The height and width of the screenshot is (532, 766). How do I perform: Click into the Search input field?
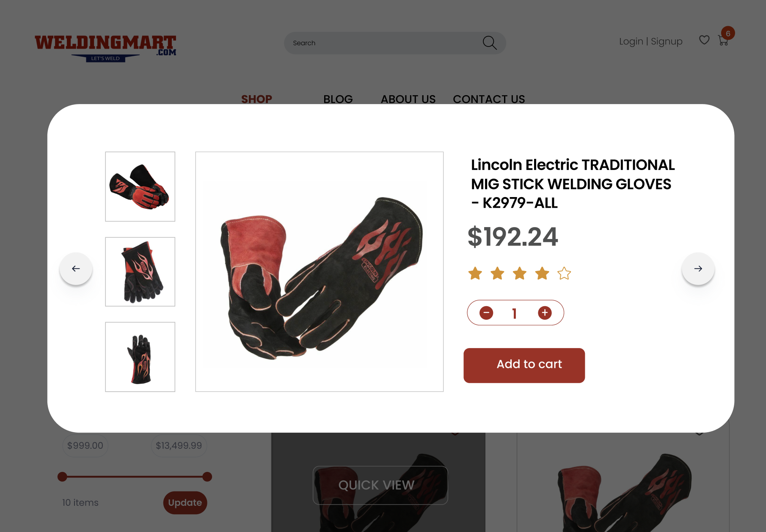point(383,43)
